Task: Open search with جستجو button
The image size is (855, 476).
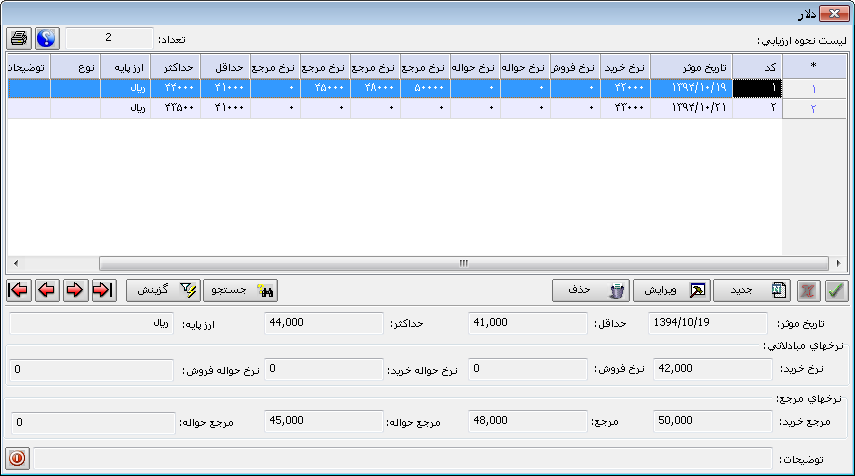Action: pyautogui.click(x=240, y=291)
